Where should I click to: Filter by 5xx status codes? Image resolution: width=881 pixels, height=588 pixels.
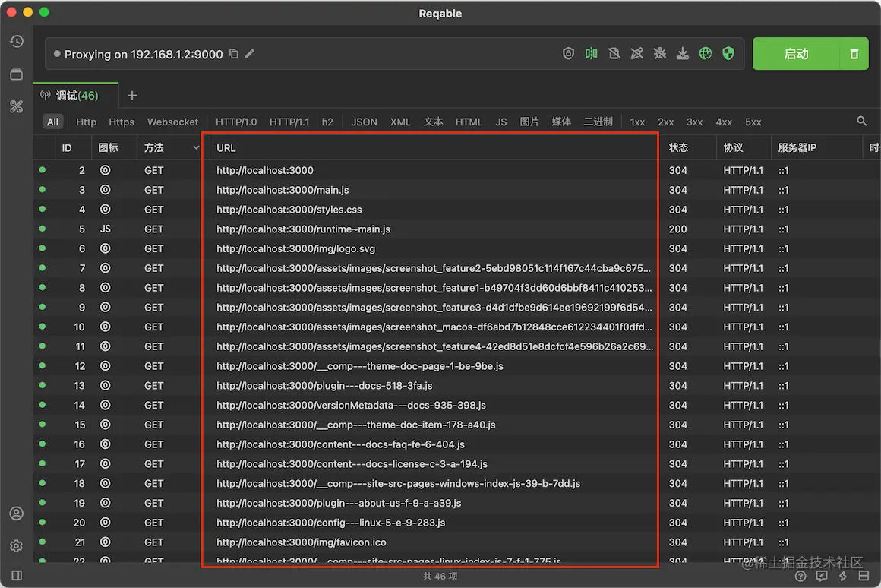(753, 122)
